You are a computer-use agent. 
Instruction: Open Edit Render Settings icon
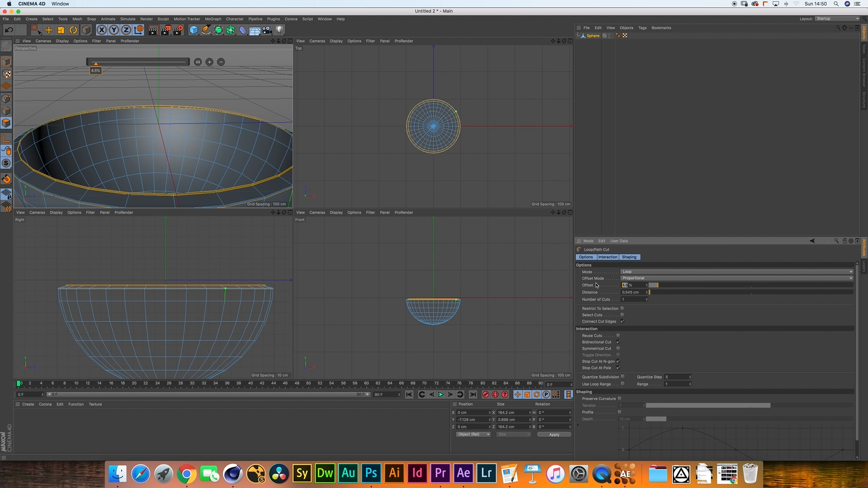tap(178, 30)
